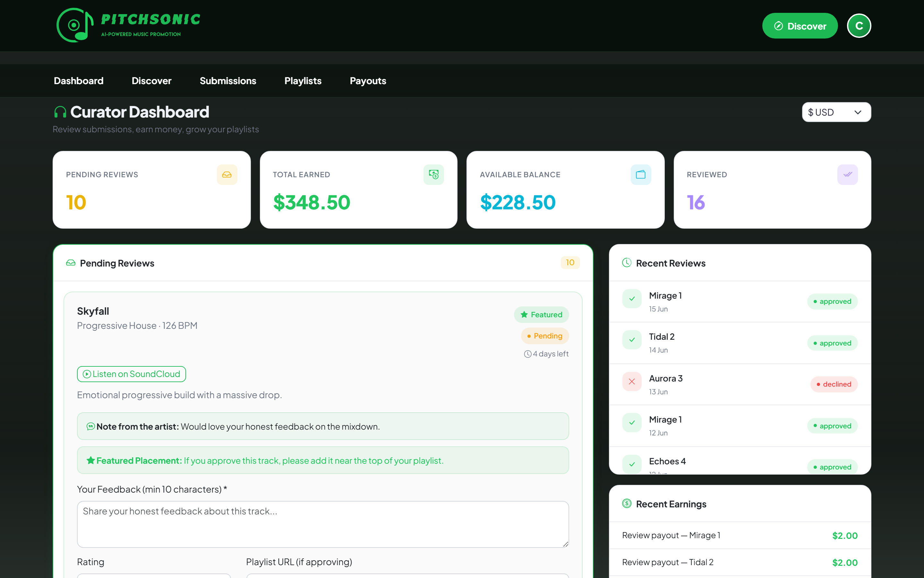Screen dimensions: 924x578
Task: Open the Playlists tab
Action: (303, 81)
